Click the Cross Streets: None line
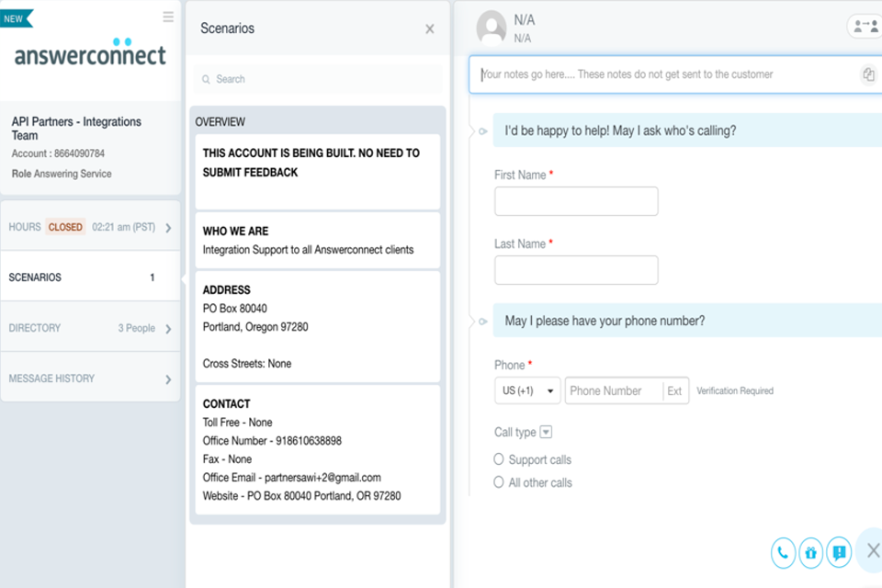Screen dimensions: 882x588 [x=247, y=364]
